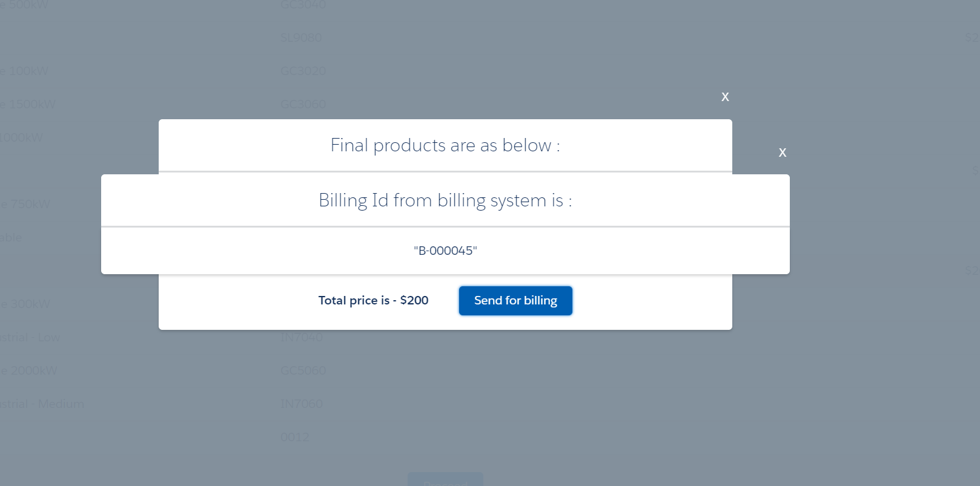Select product code GC3060 row
The height and width of the screenshot is (486, 980).
(303, 104)
